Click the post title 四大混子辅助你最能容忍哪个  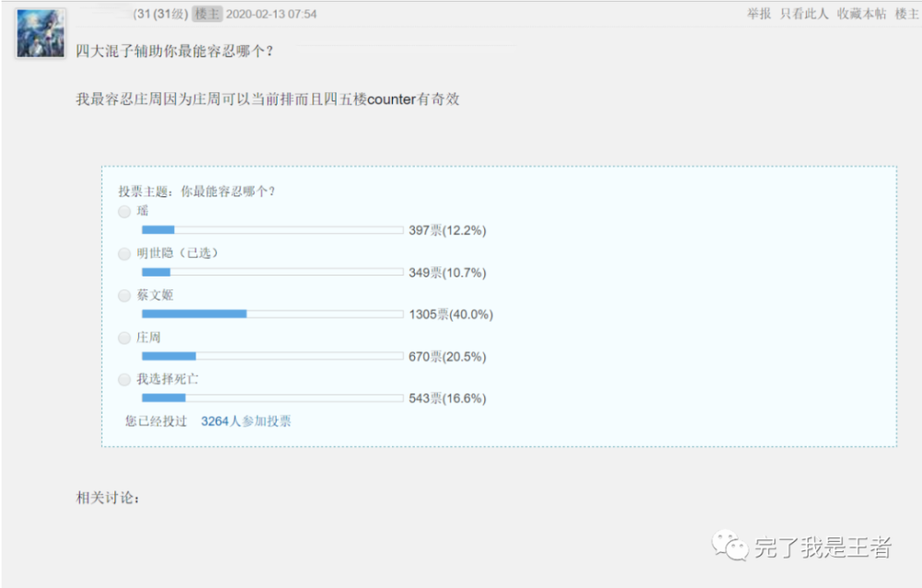174,52
